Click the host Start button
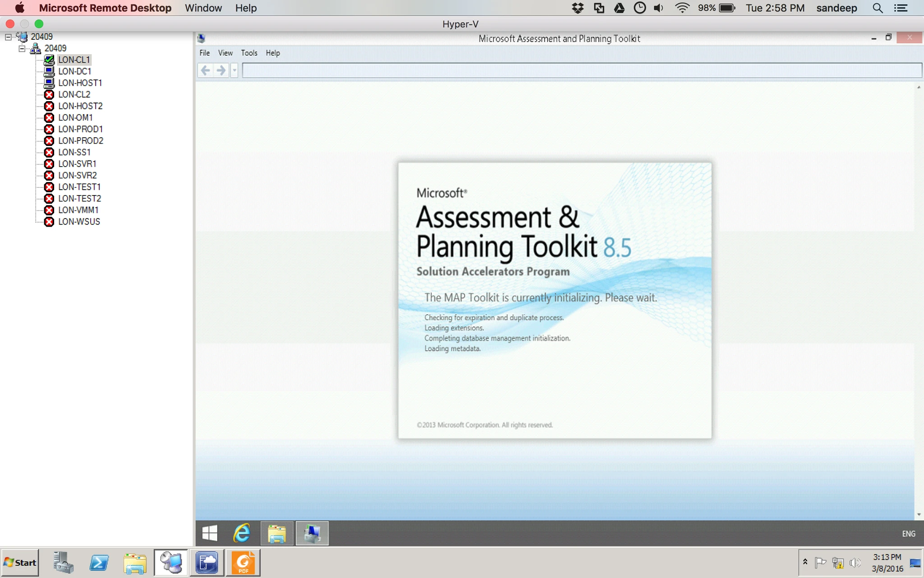Image resolution: width=924 pixels, height=578 pixels. pyautogui.click(x=20, y=563)
